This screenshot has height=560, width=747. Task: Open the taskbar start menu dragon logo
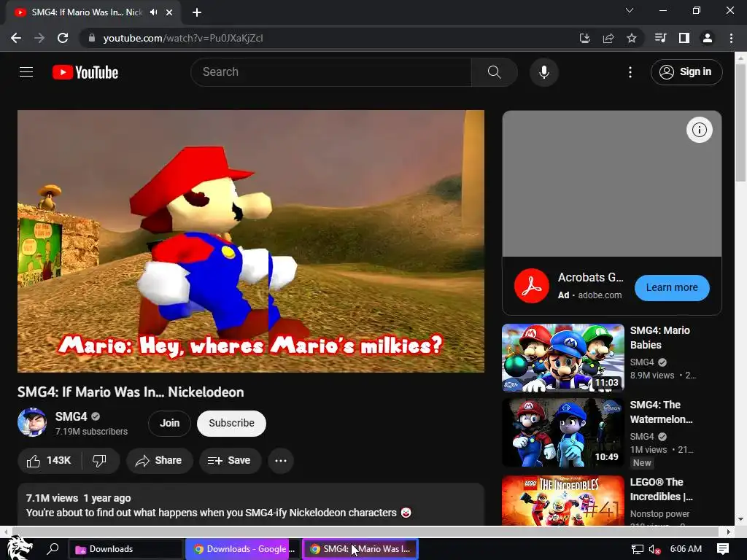20,548
